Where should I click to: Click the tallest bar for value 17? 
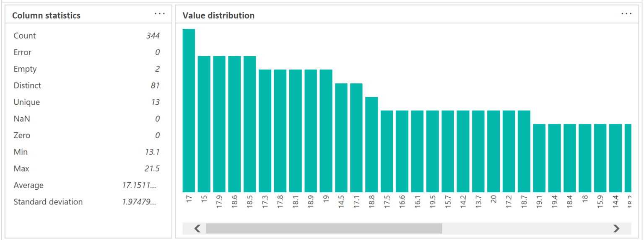(x=189, y=111)
